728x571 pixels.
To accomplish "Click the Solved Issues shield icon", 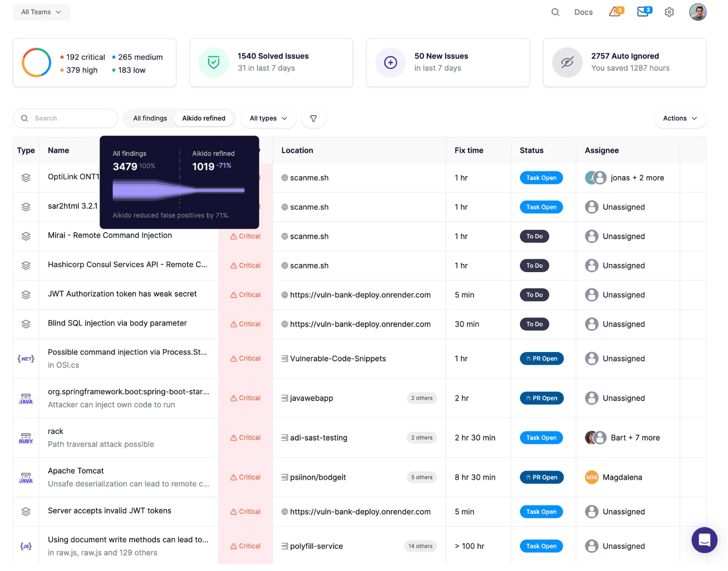I will [214, 62].
